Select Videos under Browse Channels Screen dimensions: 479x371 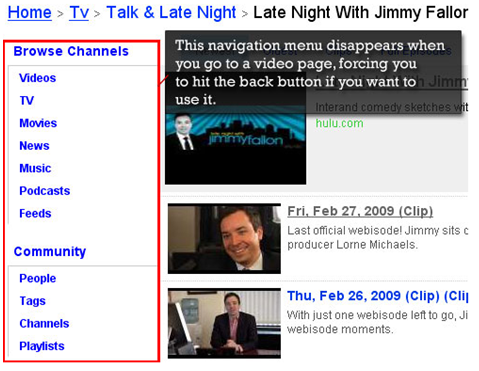click(x=38, y=78)
